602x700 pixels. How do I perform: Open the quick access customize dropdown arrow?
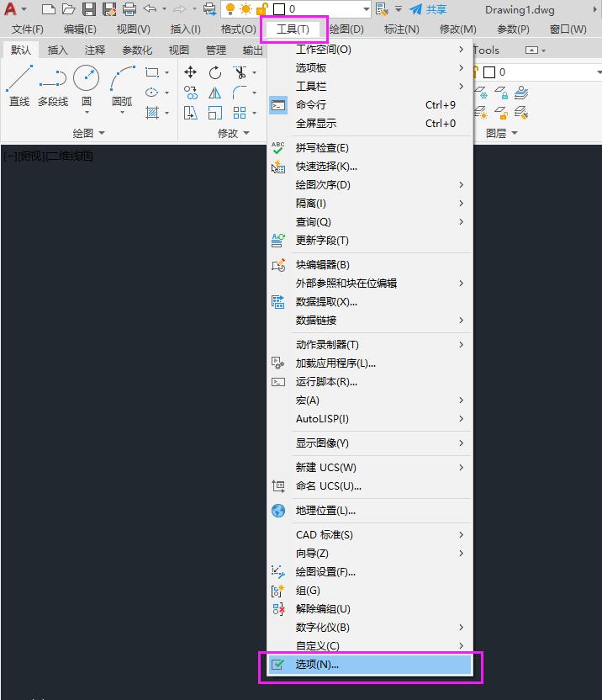[399, 9]
